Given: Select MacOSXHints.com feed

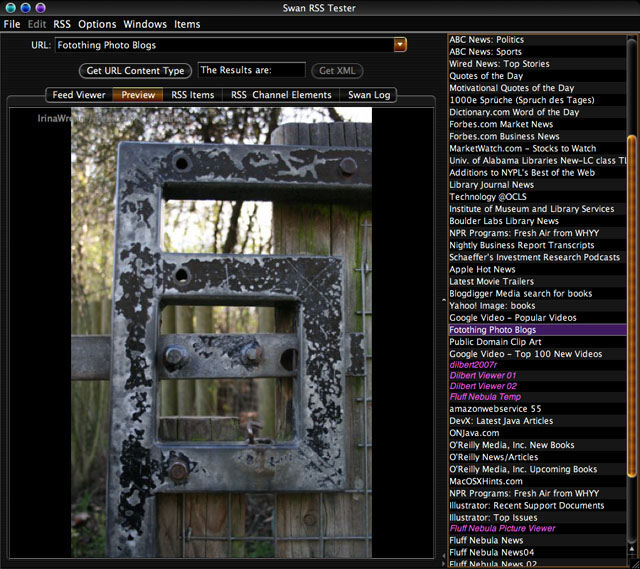Looking at the screenshot, I should [x=537, y=481].
